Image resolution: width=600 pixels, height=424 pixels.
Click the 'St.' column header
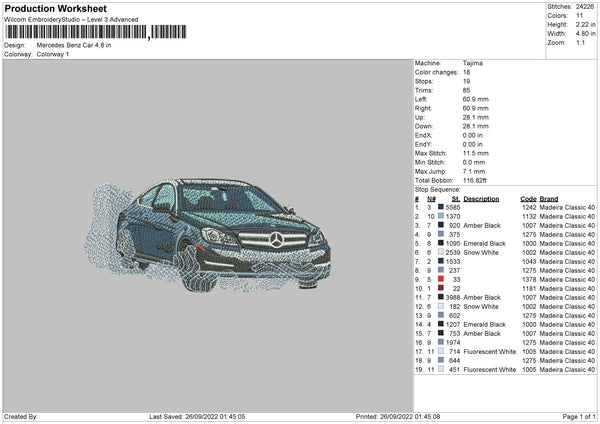(456, 199)
